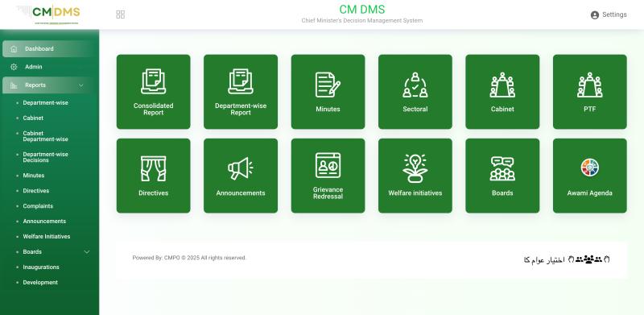The height and width of the screenshot is (315, 644).
Task: Click the Boards tile label
Action: click(502, 193)
